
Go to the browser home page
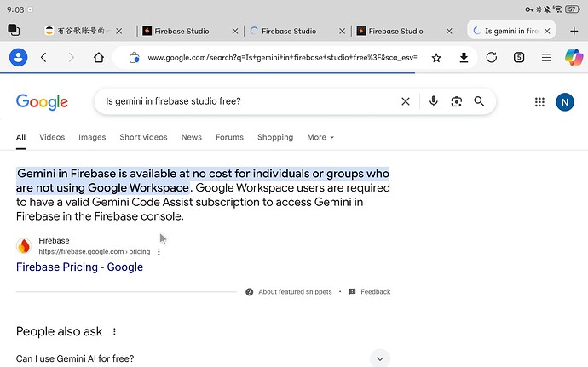[99, 57]
